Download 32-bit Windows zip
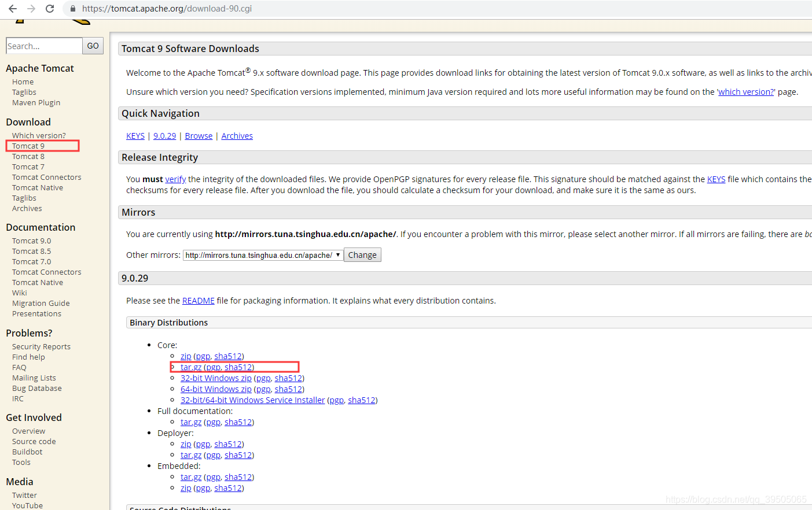 216,378
